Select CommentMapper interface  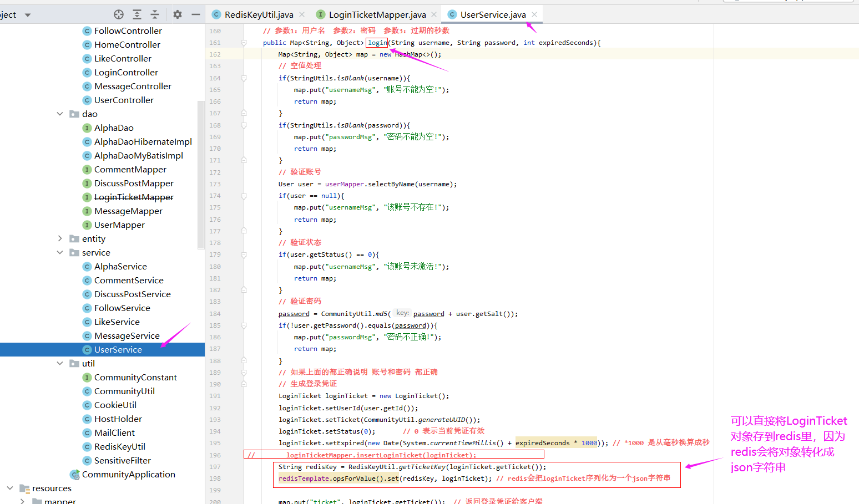point(130,169)
